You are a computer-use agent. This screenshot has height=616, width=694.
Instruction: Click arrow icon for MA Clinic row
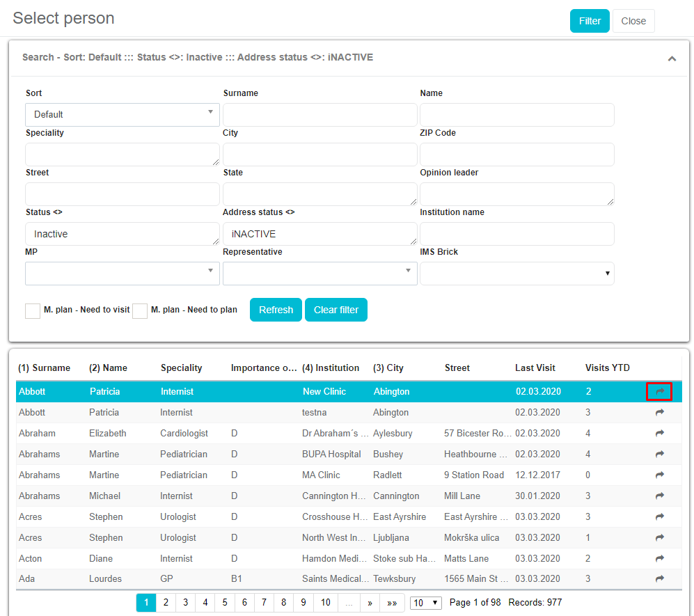pyautogui.click(x=659, y=475)
